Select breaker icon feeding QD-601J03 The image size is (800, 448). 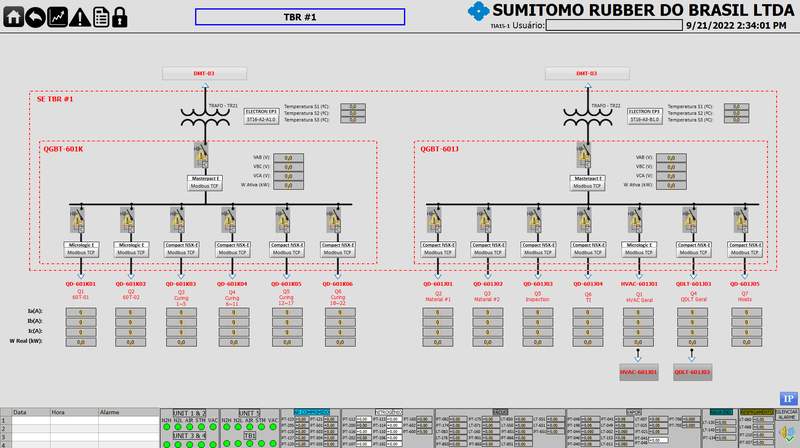click(x=534, y=220)
